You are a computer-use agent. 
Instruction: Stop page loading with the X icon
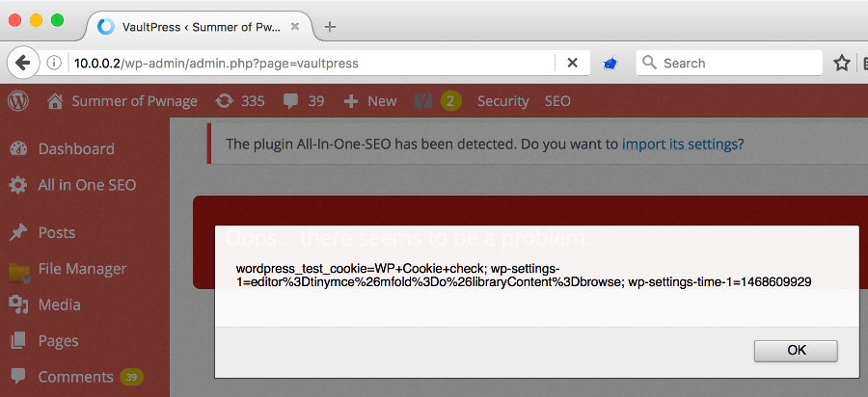[x=572, y=63]
